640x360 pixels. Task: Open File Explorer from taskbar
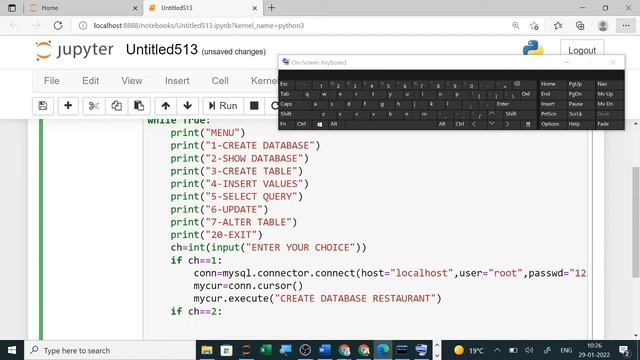pos(207,350)
